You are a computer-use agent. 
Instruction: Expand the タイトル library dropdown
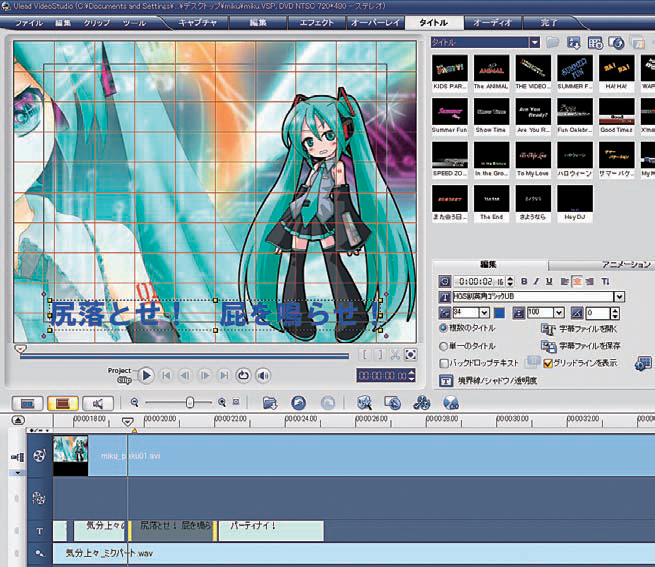tap(534, 42)
